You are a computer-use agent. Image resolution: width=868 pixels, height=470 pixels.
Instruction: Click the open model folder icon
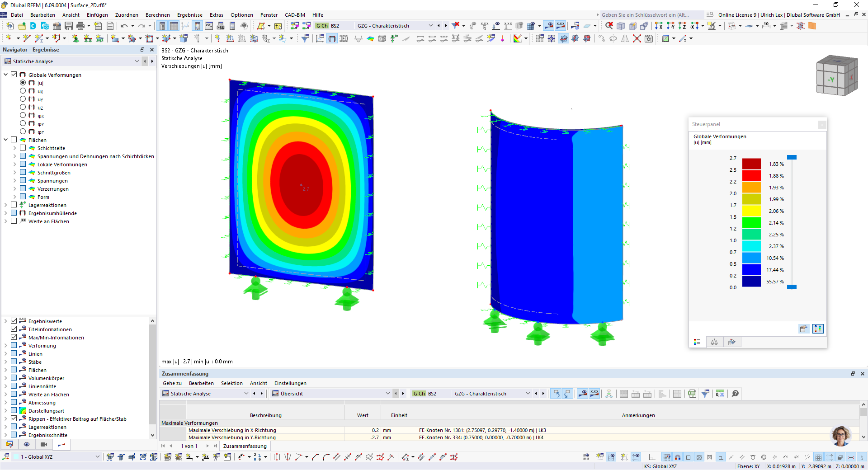point(21,26)
